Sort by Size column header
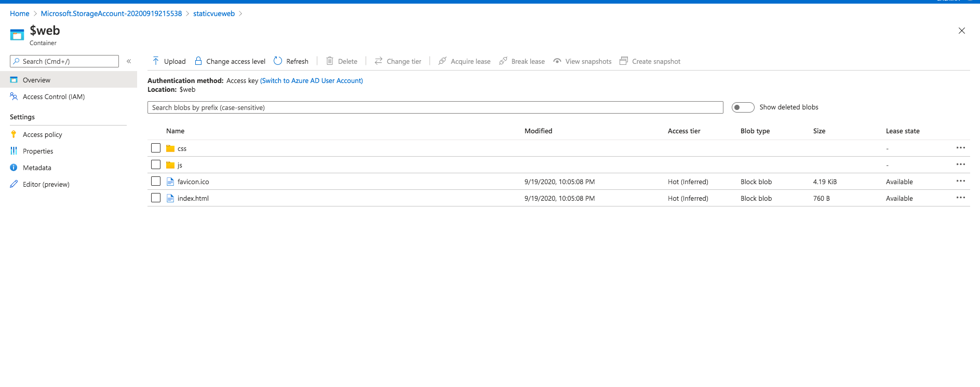This screenshot has height=387, width=980. [x=820, y=131]
